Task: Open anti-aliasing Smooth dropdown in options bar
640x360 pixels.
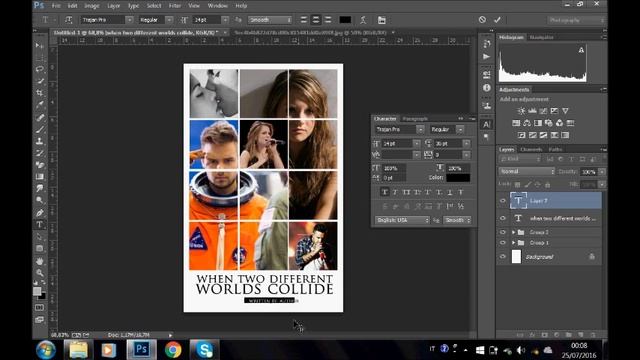Action: 269,20
